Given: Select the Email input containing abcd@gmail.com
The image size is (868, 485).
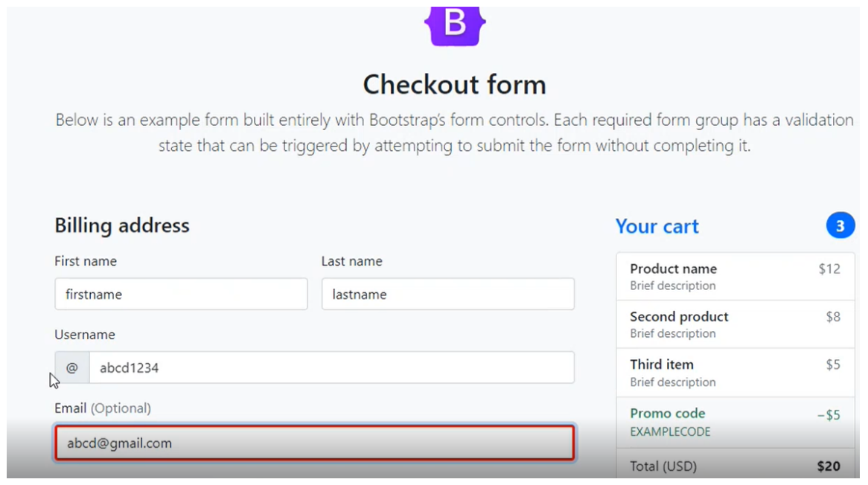Looking at the screenshot, I should [314, 443].
